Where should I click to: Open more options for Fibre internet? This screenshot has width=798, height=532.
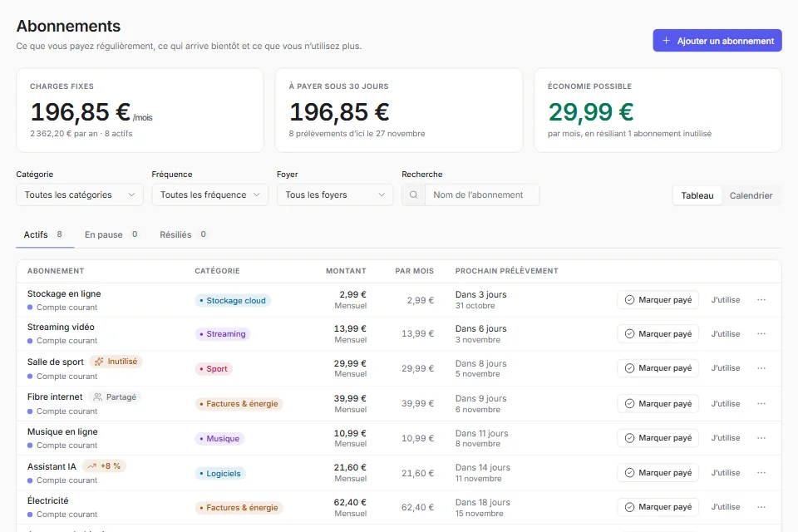(x=761, y=404)
